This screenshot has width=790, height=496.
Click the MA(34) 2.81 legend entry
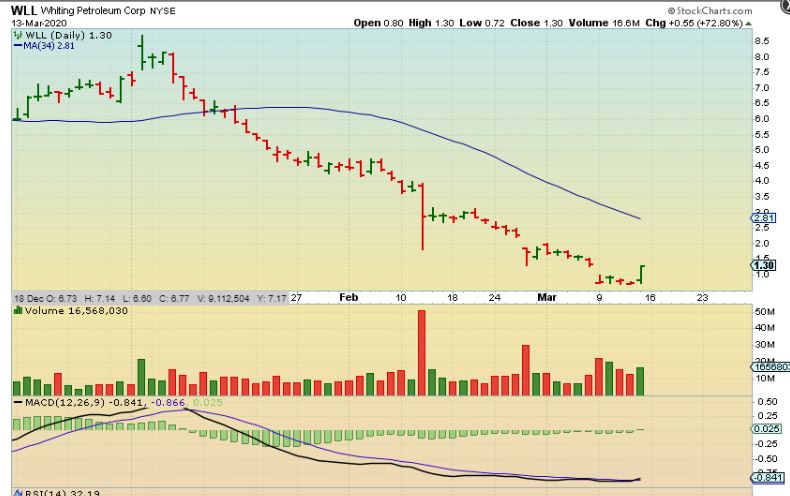(x=44, y=46)
